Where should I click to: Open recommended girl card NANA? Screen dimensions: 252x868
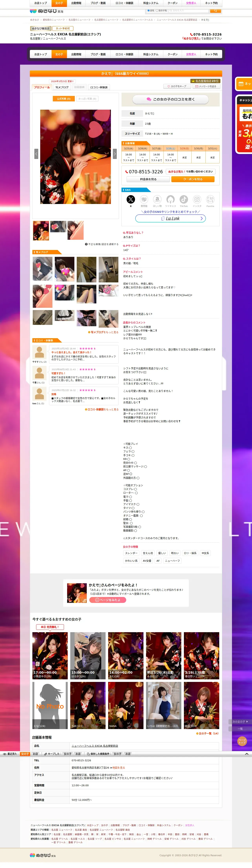click(x=126, y=705)
